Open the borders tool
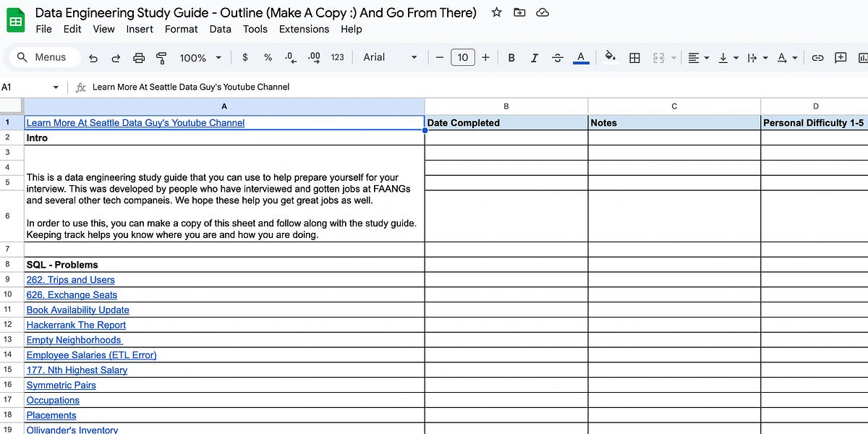Screen dimensions: 868x434 [634, 58]
